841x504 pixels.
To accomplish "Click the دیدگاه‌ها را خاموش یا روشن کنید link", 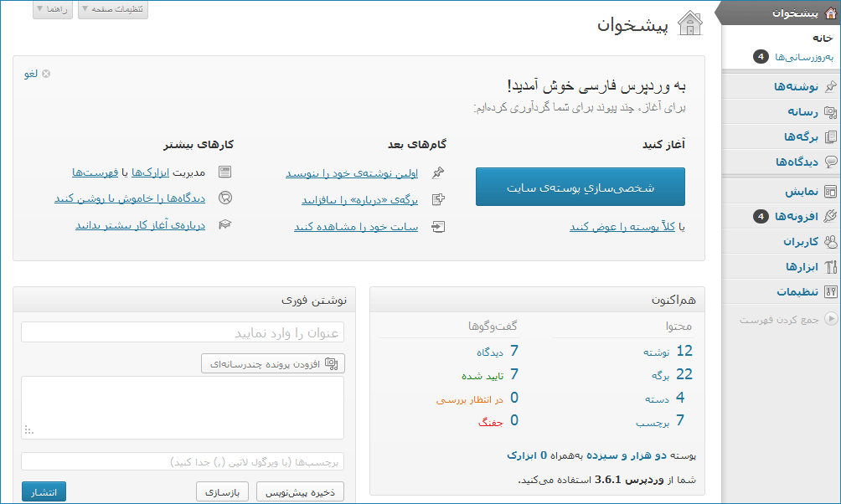I will (x=130, y=198).
